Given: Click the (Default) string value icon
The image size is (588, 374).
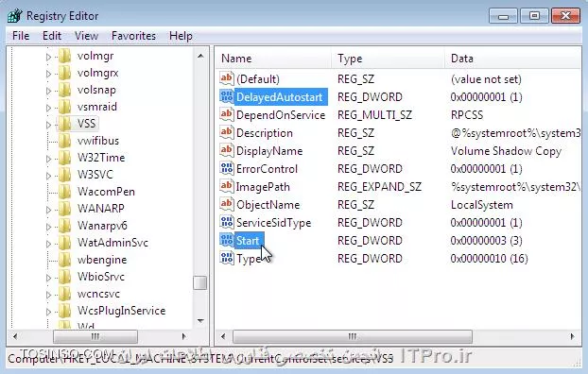Looking at the screenshot, I should click(x=227, y=78).
